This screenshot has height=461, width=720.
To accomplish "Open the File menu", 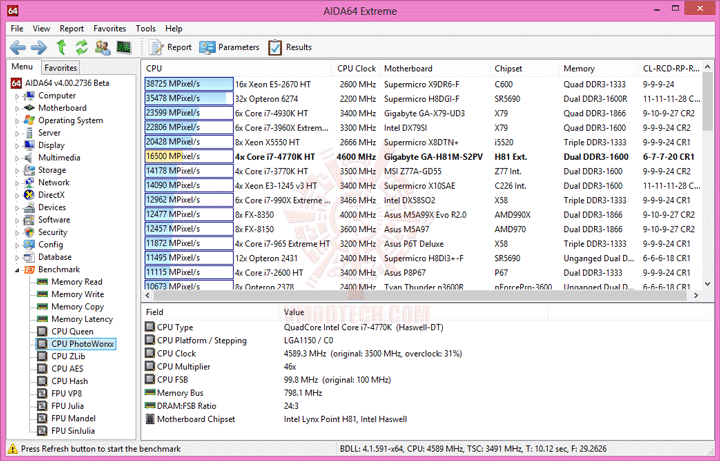I will coord(17,28).
